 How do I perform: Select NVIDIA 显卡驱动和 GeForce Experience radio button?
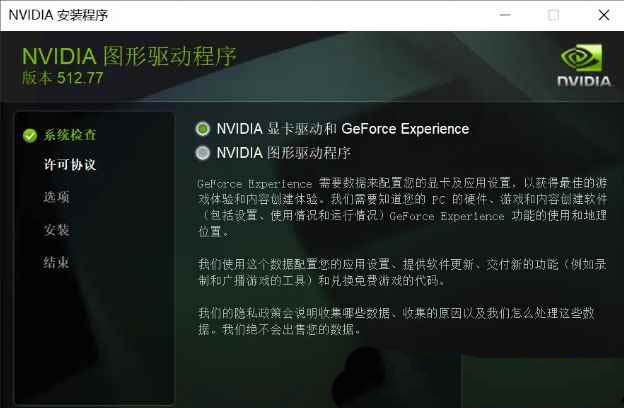coord(203,129)
